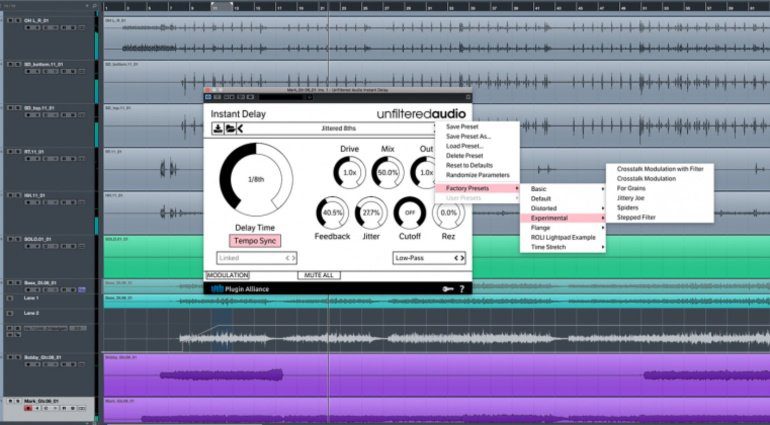The width and height of the screenshot is (770, 425).
Task: Select Randomize Parameters from the menu
Action: [x=477, y=175]
